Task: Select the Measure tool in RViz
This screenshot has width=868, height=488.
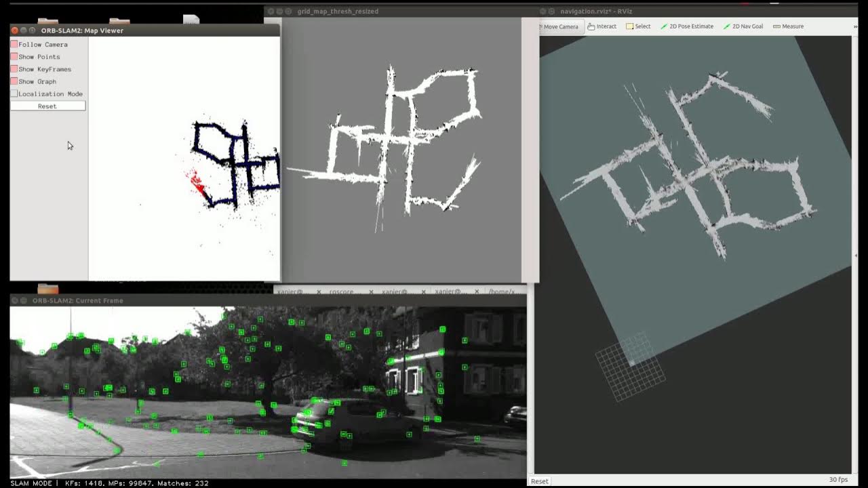Action: tap(788, 26)
